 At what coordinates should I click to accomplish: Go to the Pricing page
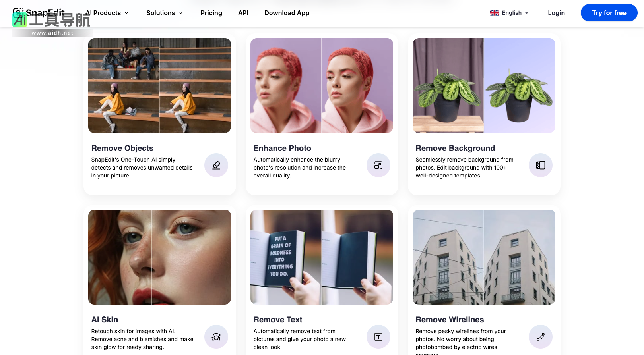click(211, 13)
